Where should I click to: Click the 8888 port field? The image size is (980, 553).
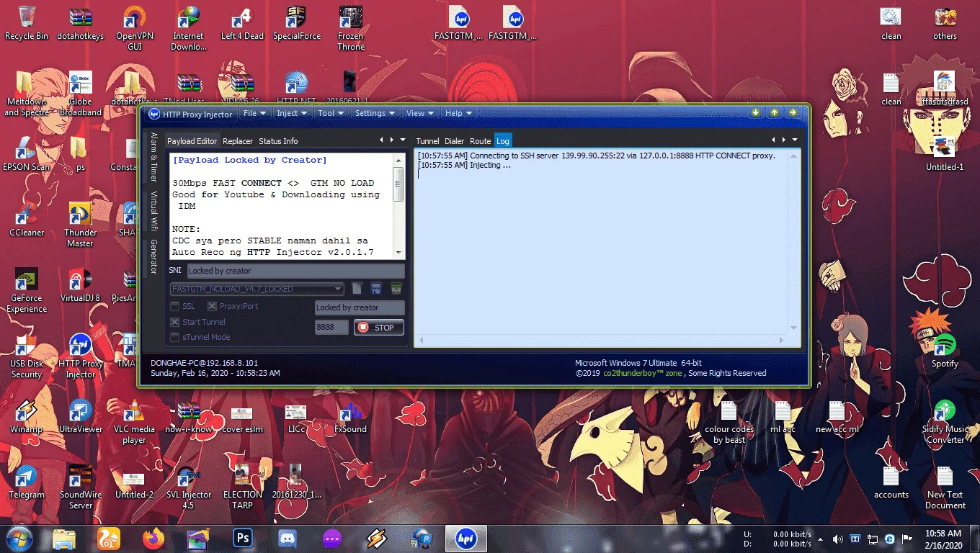point(331,328)
